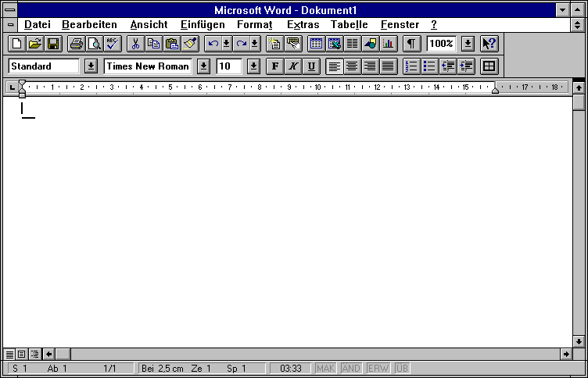Create a new document with toolbar icon
This screenshot has height=378, width=588.
(x=17, y=44)
